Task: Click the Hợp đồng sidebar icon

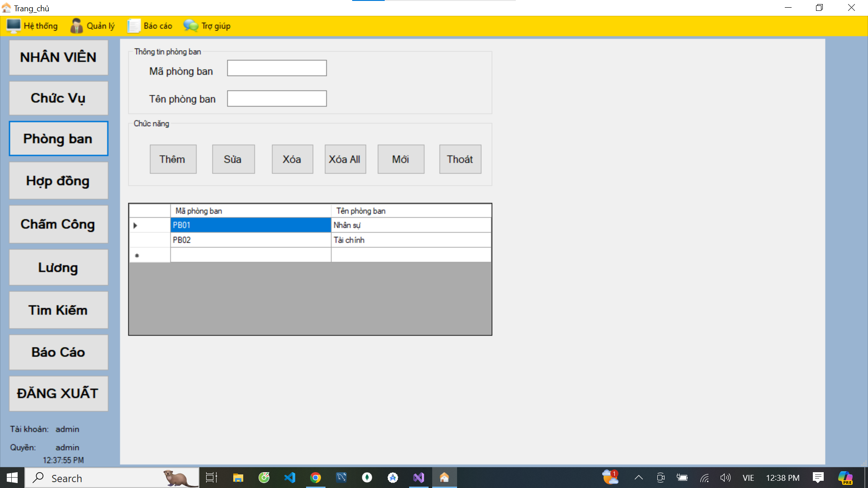Action: click(x=58, y=181)
